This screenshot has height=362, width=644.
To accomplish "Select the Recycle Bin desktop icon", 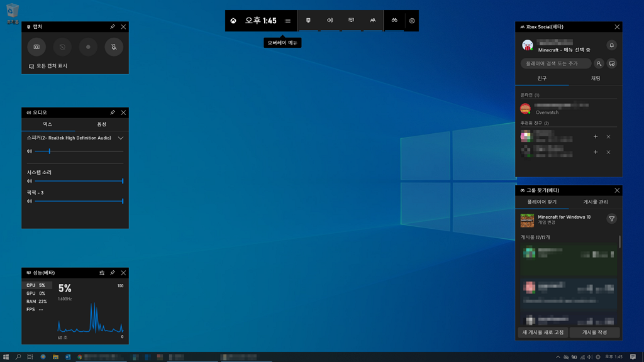I will click(x=13, y=14).
